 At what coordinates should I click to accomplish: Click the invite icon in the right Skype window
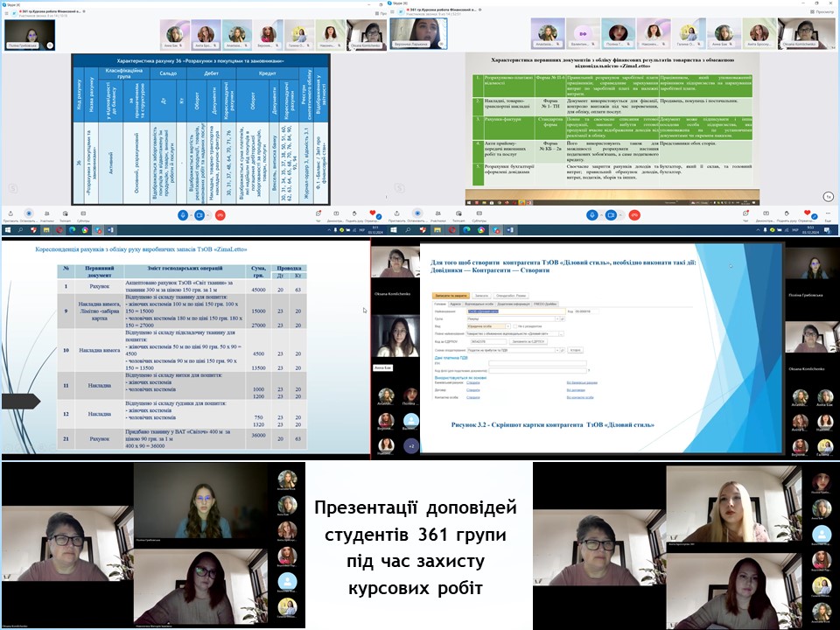pos(397,213)
